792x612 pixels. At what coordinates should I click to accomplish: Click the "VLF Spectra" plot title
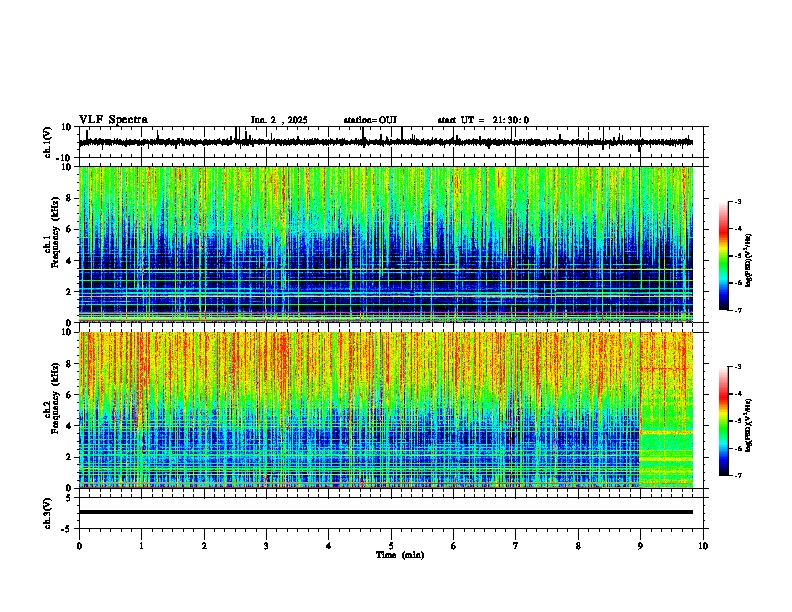(x=113, y=119)
